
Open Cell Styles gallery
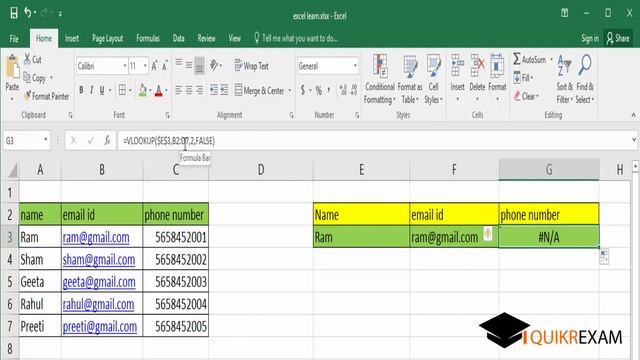[x=433, y=79]
